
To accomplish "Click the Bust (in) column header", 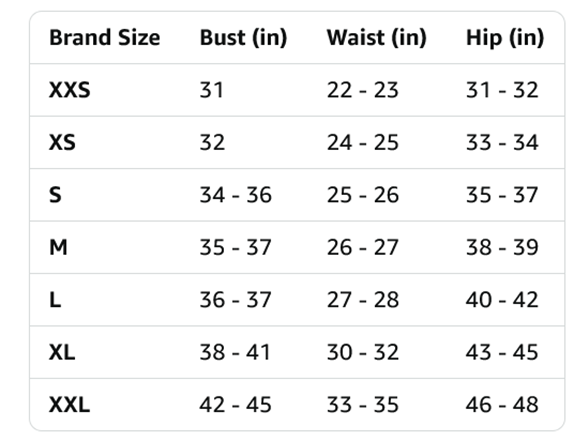I will tap(243, 38).
